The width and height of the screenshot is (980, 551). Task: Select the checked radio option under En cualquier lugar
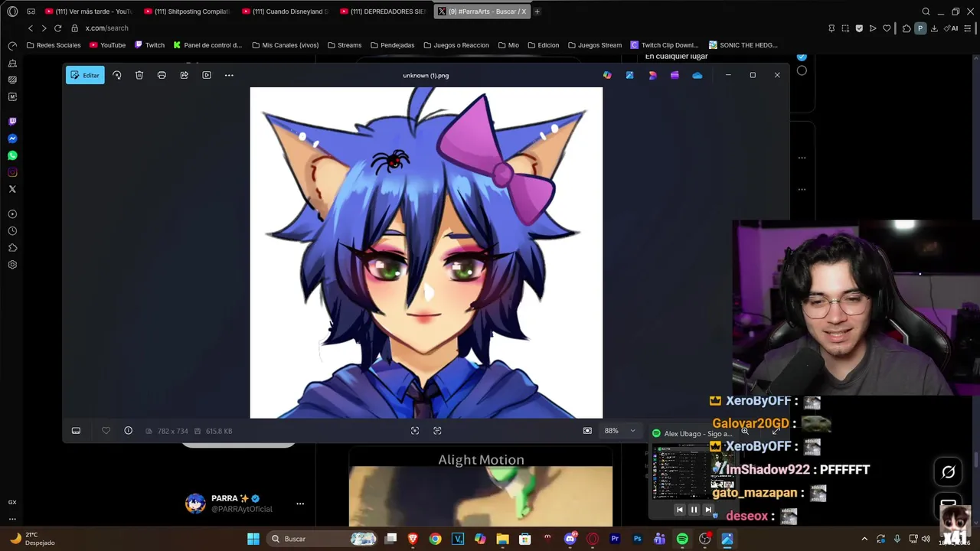pos(802,57)
